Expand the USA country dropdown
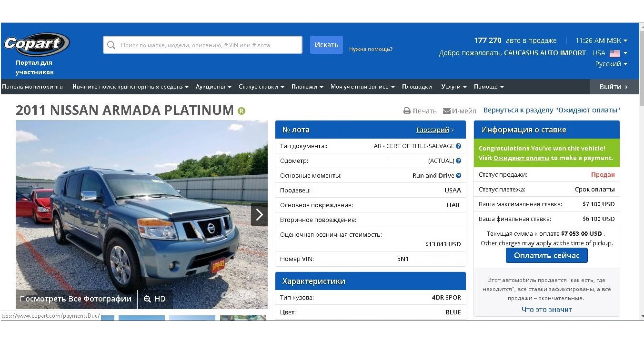This screenshot has height=362, width=644. (x=610, y=53)
